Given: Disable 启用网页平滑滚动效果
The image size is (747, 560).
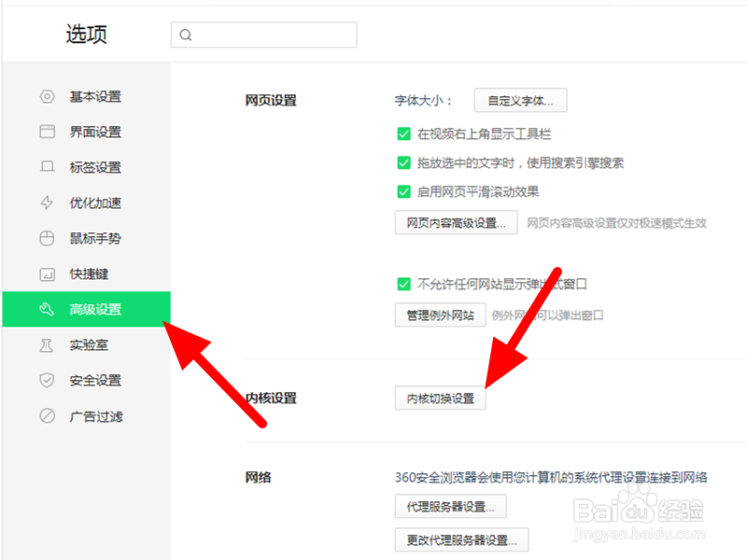Looking at the screenshot, I should click(x=404, y=193).
